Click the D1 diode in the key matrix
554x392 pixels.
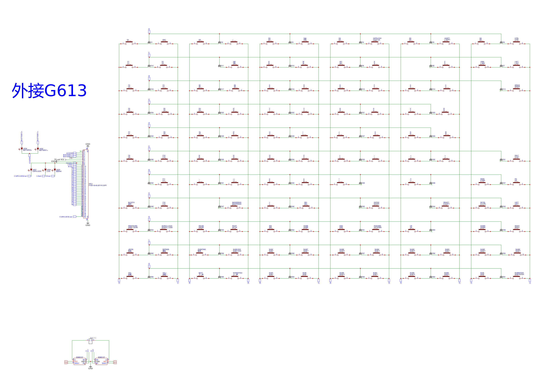coord(149,42)
